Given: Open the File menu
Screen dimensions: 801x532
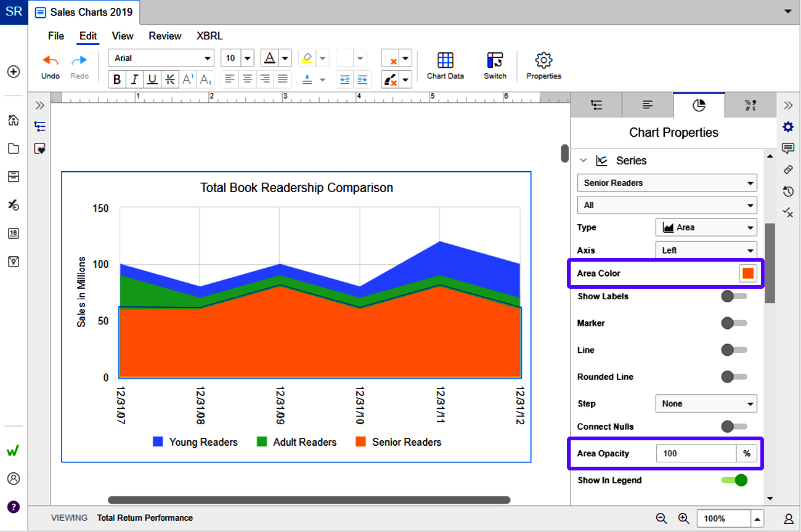Looking at the screenshot, I should click(56, 36).
